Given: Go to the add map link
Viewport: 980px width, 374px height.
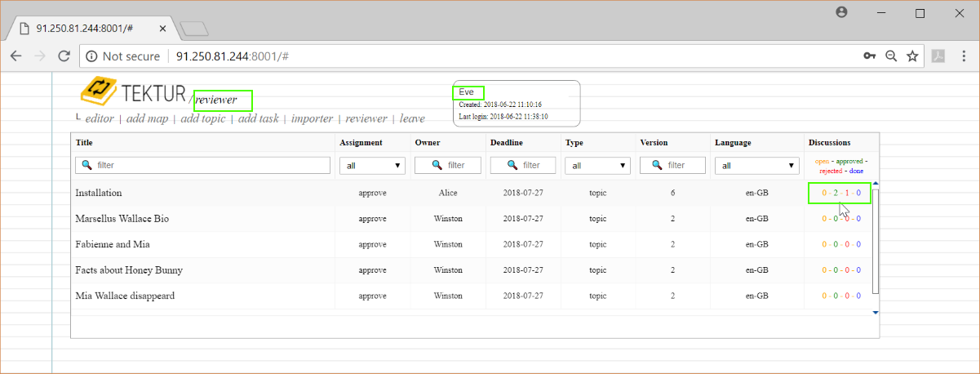Looking at the screenshot, I should [147, 118].
